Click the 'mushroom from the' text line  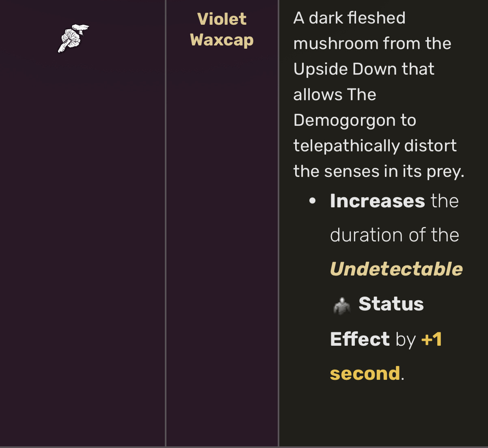tap(372, 43)
